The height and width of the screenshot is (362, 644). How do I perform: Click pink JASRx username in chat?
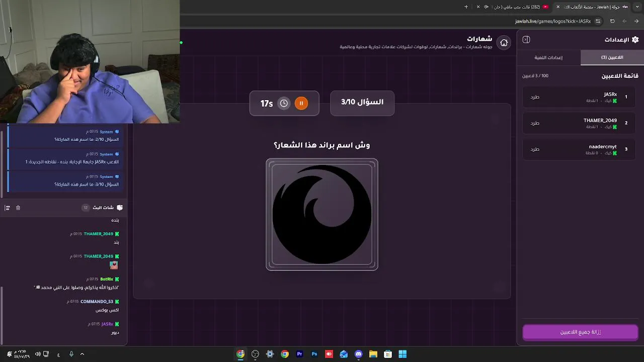point(107,324)
